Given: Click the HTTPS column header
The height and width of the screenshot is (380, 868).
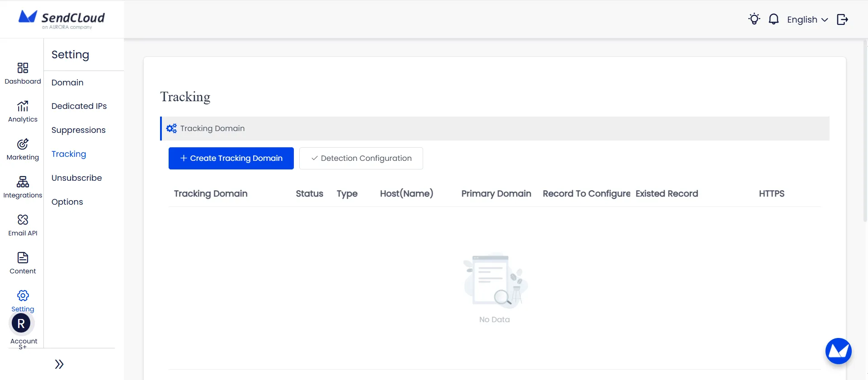Looking at the screenshot, I should click(772, 193).
